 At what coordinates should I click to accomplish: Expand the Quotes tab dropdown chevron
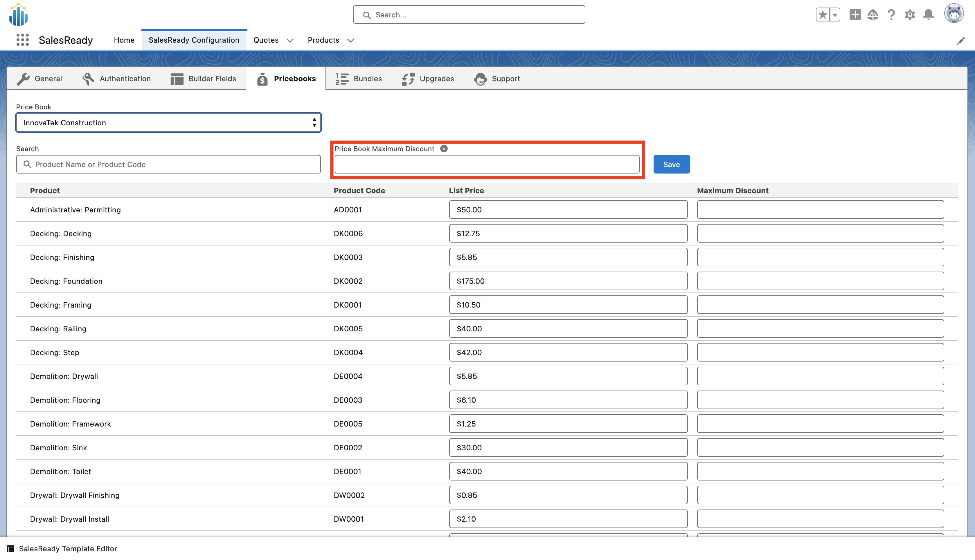pyautogui.click(x=290, y=40)
